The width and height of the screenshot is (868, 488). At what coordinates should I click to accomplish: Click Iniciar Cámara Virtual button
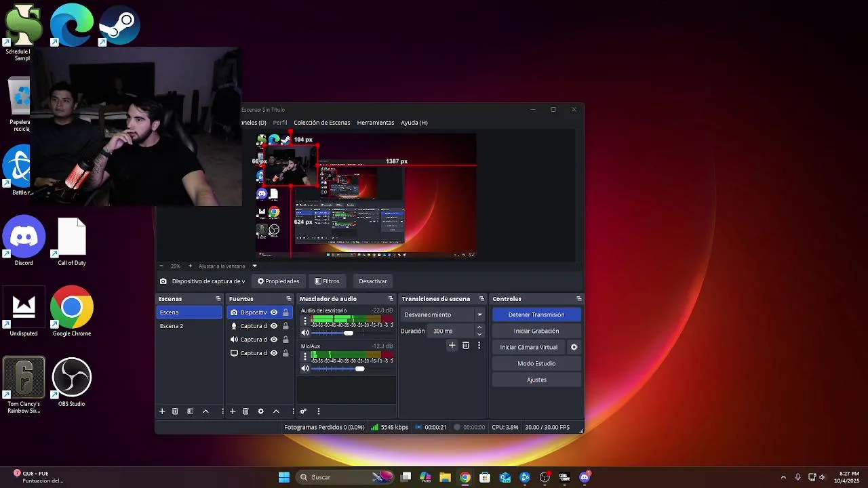tap(529, 347)
